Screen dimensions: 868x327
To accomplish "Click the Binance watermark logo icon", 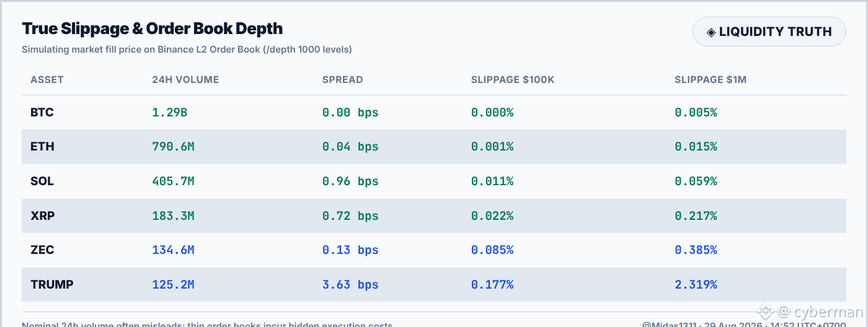I will 766,312.
